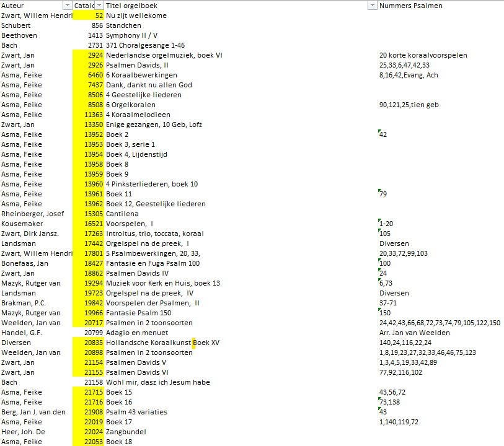
Task: Click the Arr. Jan van Weelden cell
Action: 413,333
